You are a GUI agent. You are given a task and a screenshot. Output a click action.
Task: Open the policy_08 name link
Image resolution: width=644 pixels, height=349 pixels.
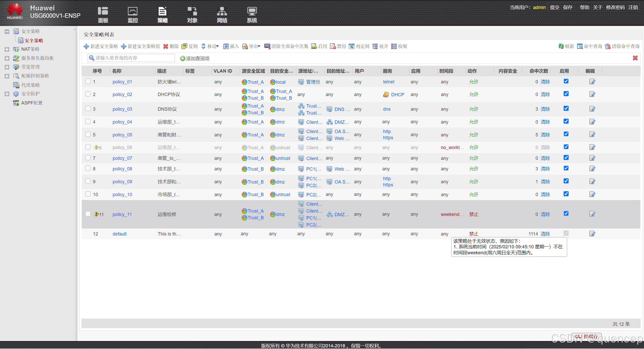122,169
